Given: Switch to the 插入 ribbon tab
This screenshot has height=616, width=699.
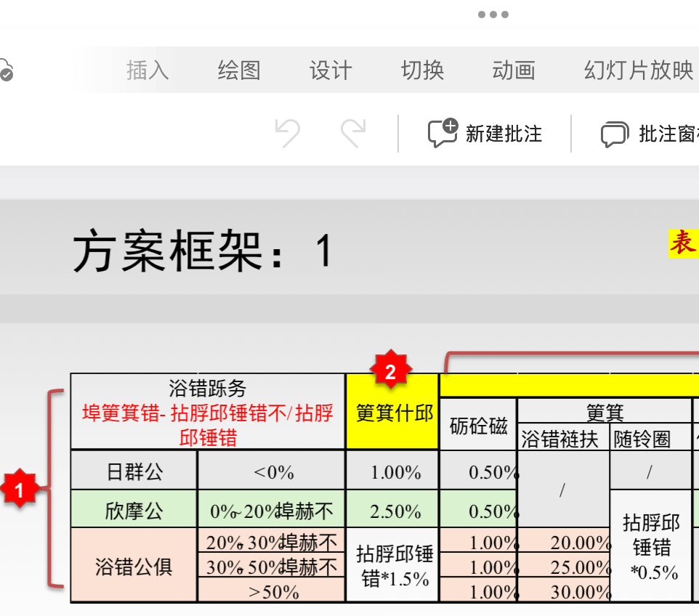Looking at the screenshot, I should (x=147, y=70).
